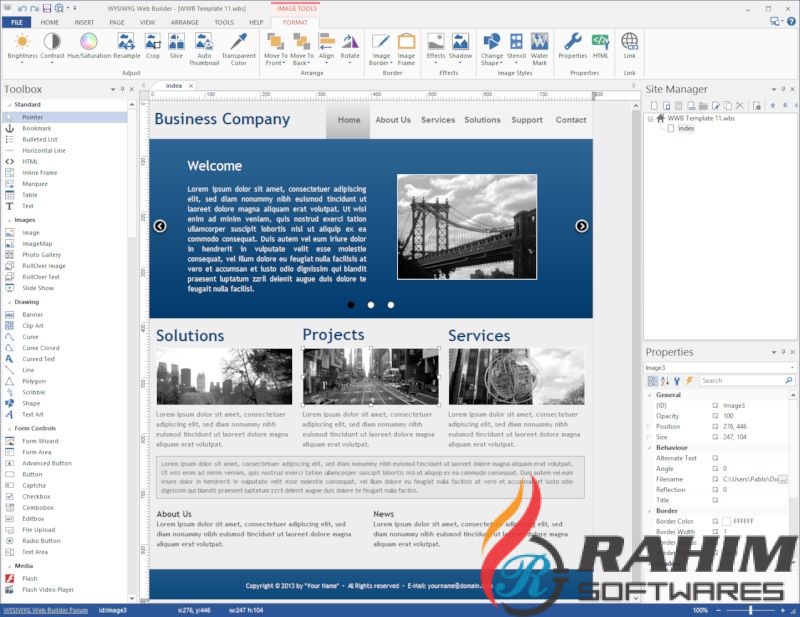Click About Us in page navigation
The image size is (800, 617).
(393, 120)
